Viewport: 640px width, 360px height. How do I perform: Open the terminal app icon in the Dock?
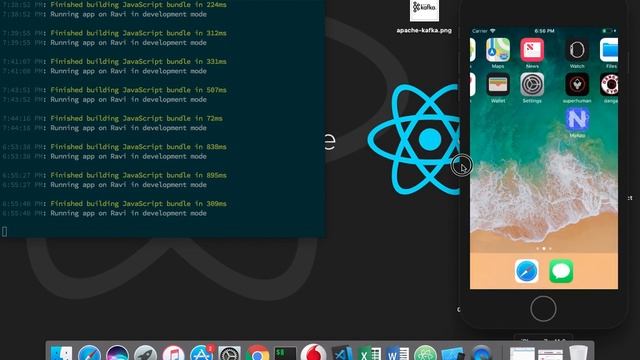click(285, 353)
